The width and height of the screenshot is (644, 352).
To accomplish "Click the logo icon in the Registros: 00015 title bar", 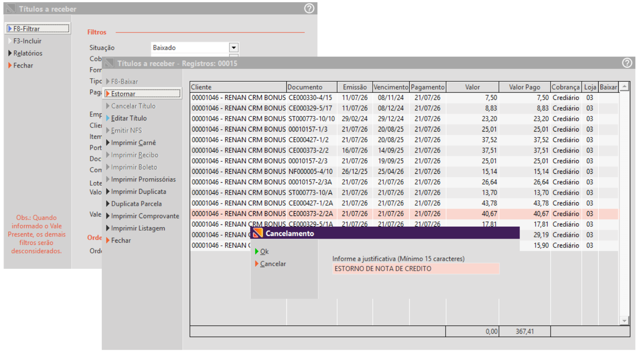I will click(109, 64).
